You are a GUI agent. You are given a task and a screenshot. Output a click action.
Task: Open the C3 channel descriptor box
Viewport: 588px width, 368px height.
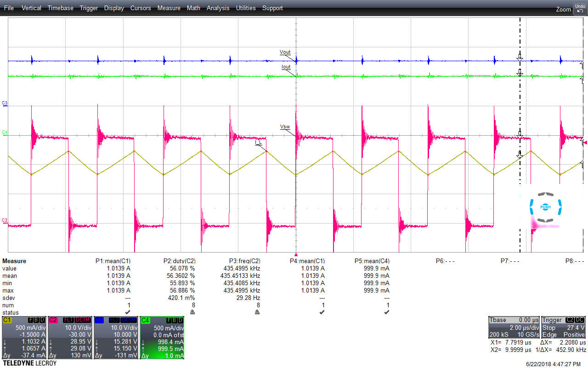[x=116, y=338]
